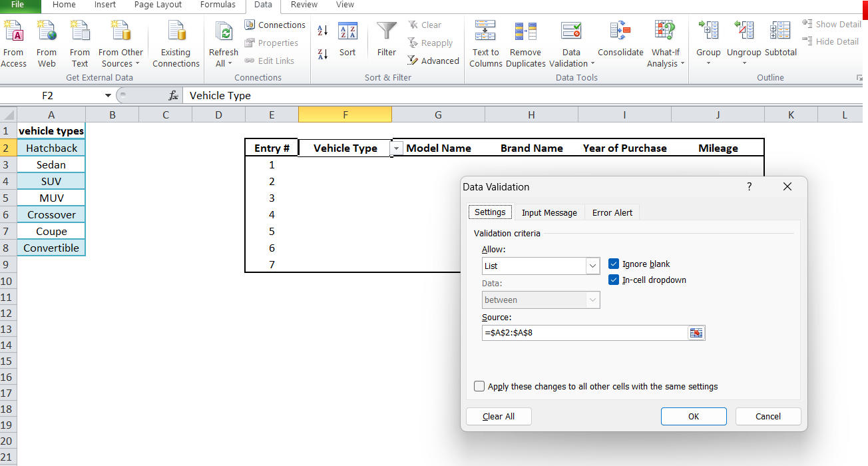The width and height of the screenshot is (868, 466).
Task: Click the Model Name header cell
Action: tap(438, 148)
